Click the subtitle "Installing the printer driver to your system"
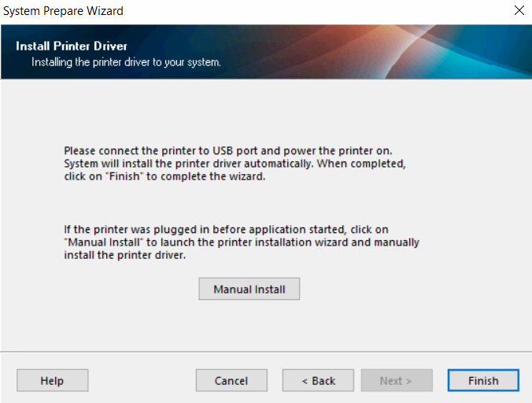This screenshot has height=403, width=532. coord(126,61)
